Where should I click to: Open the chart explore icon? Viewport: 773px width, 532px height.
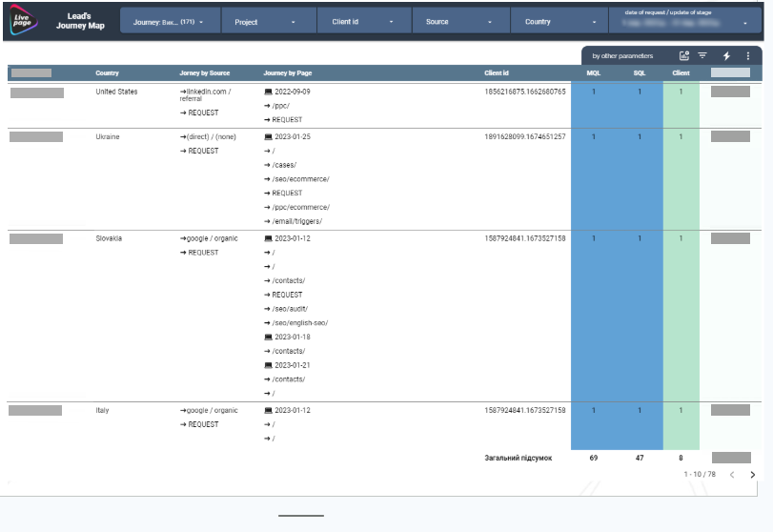coord(683,55)
